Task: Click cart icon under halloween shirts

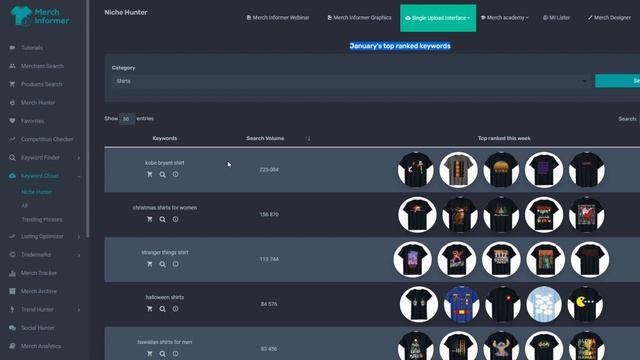Action: pyautogui.click(x=150, y=309)
